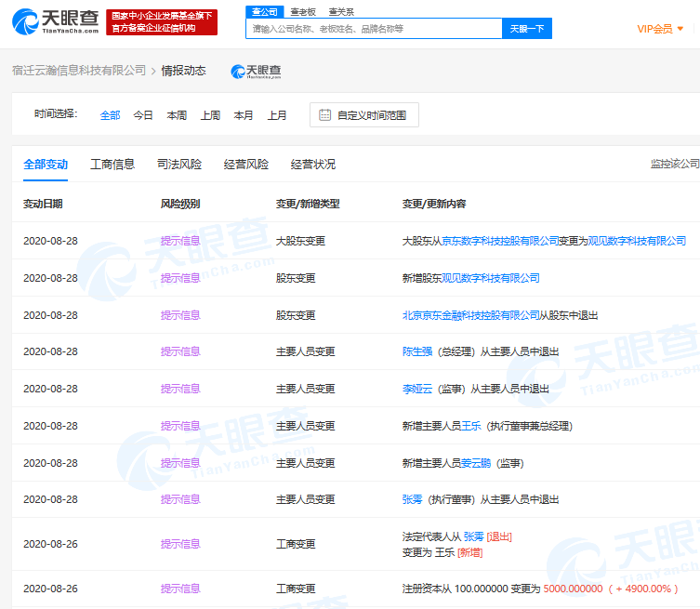Click 提示信息 in 新增股东 row
This screenshot has height=609, width=700.
pos(180,278)
